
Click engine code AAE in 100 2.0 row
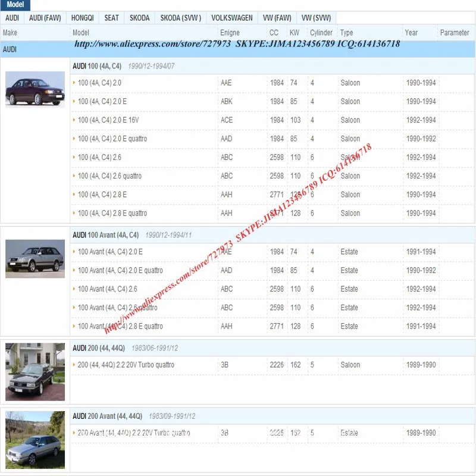226,83
